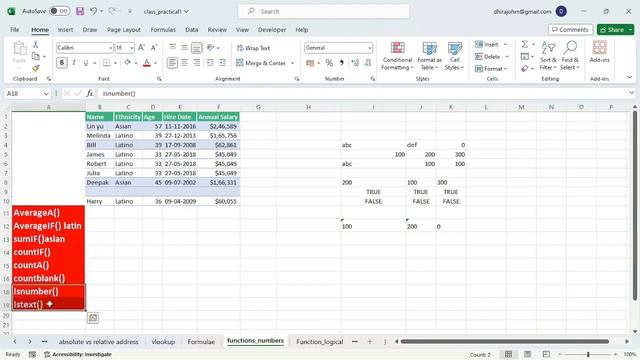The height and width of the screenshot is (360, 640).
Task: Select Normal view in status bar
Action: tap(508, 354)
